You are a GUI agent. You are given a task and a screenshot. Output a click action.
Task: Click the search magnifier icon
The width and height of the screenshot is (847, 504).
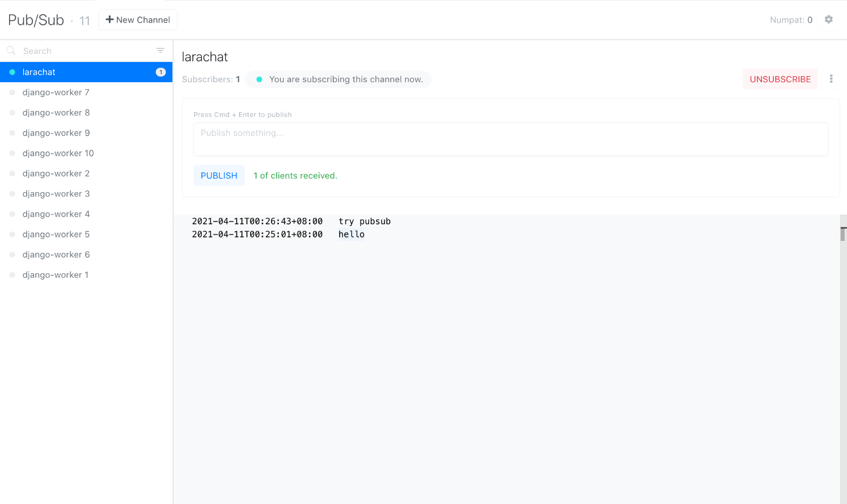coord(11,50)
